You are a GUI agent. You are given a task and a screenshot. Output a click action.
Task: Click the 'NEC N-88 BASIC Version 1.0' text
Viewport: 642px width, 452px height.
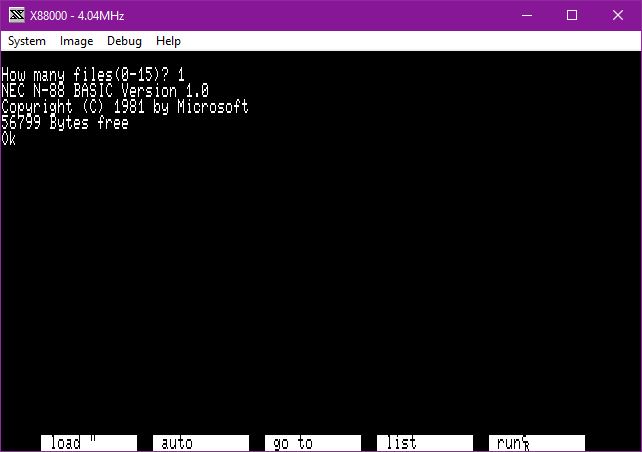[x=105, y=90]
